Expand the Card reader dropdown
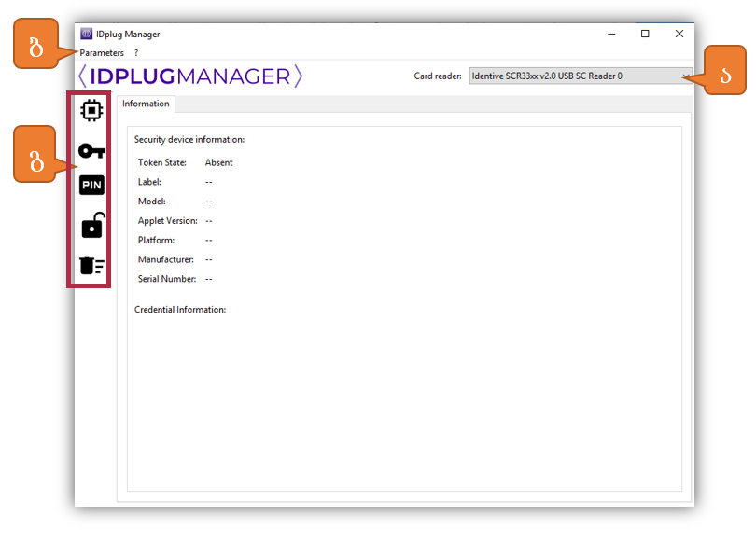Screen dimensions: 756x542 pos(686,76)
